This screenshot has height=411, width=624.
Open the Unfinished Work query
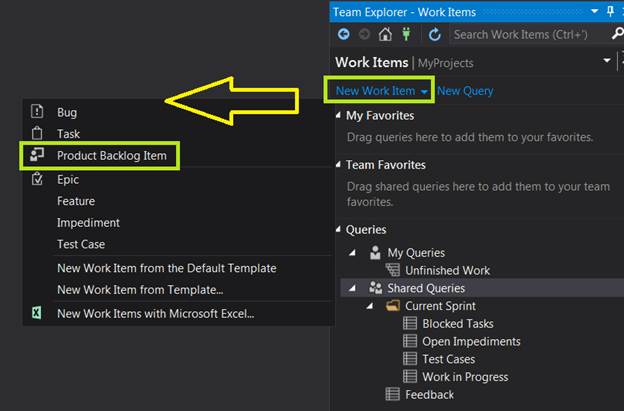click(447, 270)
